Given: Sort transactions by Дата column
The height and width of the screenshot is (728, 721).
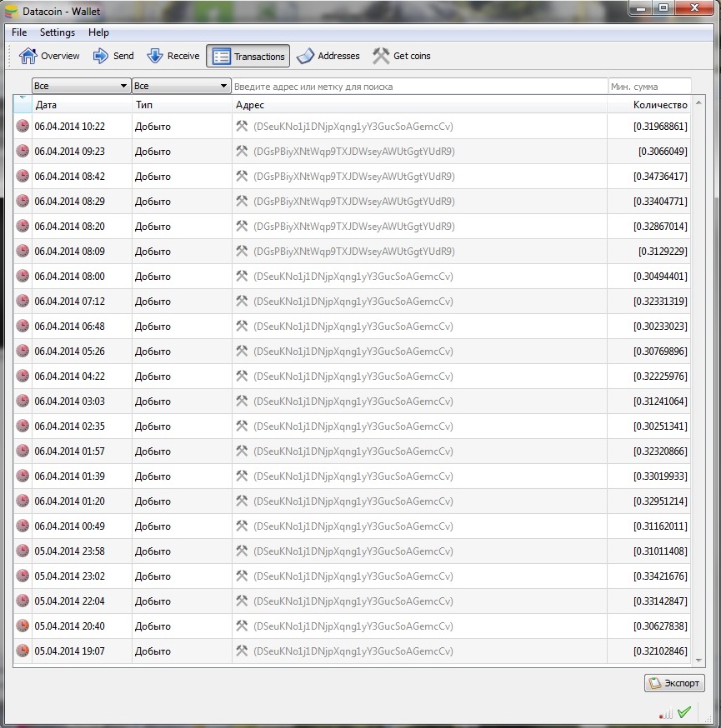Looking at the screenshot, I should [x=82, y=105].
